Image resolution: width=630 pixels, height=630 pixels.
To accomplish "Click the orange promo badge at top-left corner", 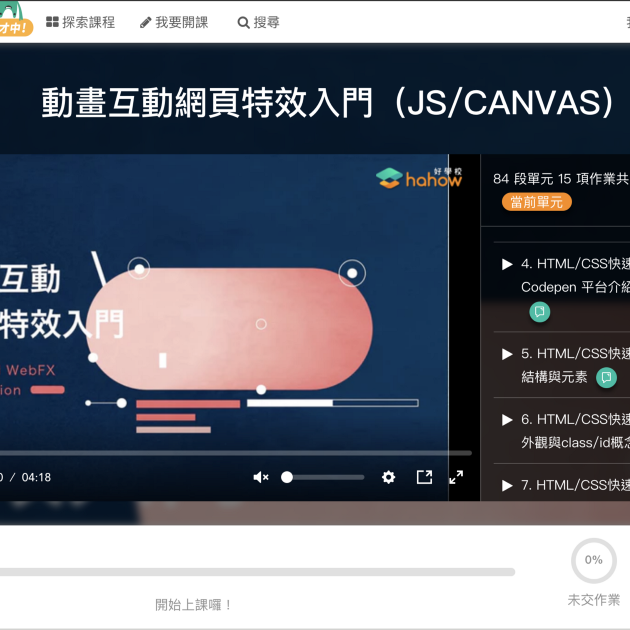I will coord(15,27).
